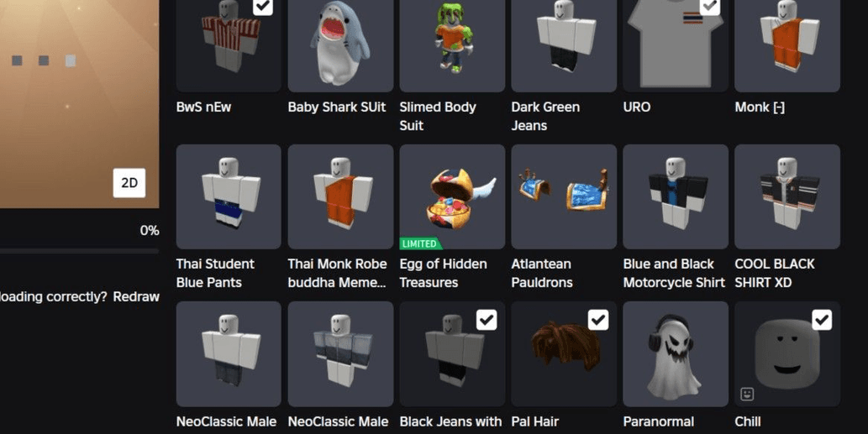Viewport: 868px width, 434px height.
Task: Select the Dark Green Jeans item
Action: (564, 44)
